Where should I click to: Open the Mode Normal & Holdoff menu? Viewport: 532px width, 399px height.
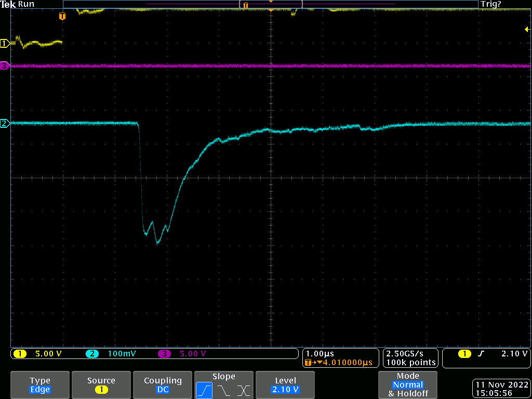[x=408, y=385]
